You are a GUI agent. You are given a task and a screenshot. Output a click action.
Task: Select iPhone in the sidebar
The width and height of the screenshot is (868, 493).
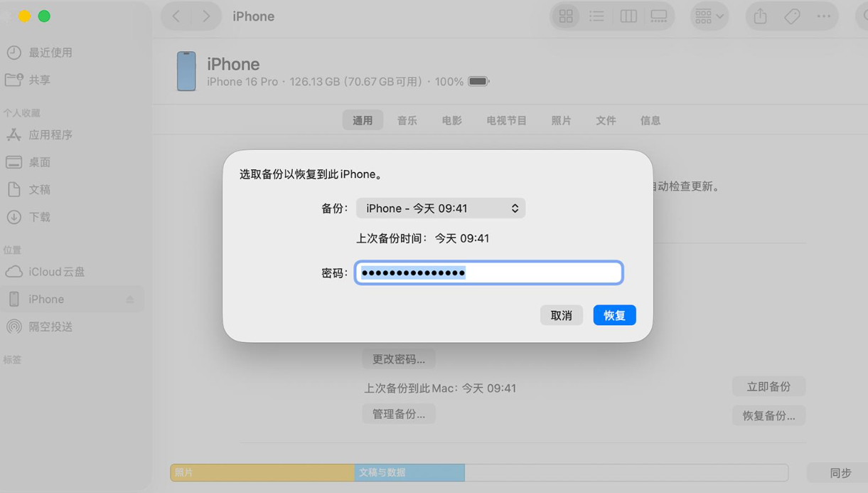tap(71, 299)
